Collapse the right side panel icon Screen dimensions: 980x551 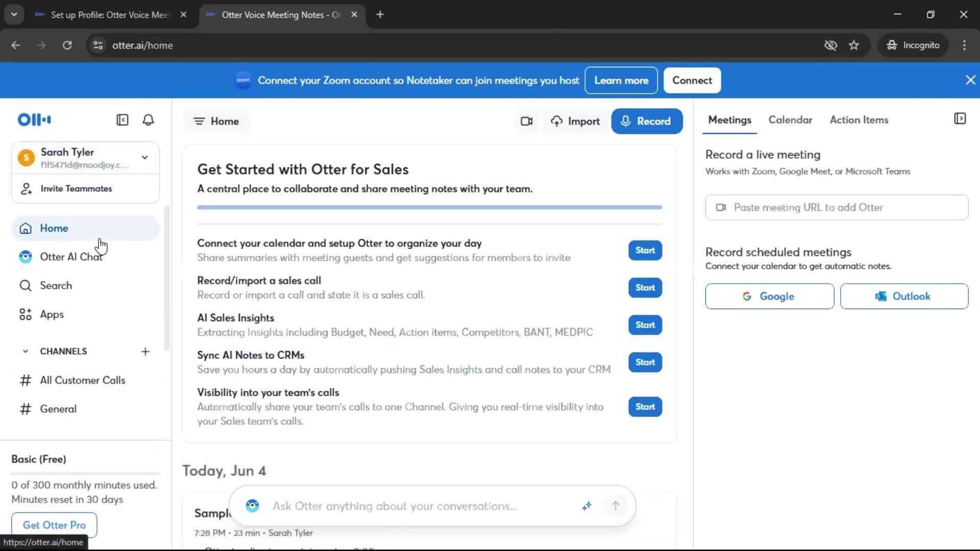tap(960, 119)
